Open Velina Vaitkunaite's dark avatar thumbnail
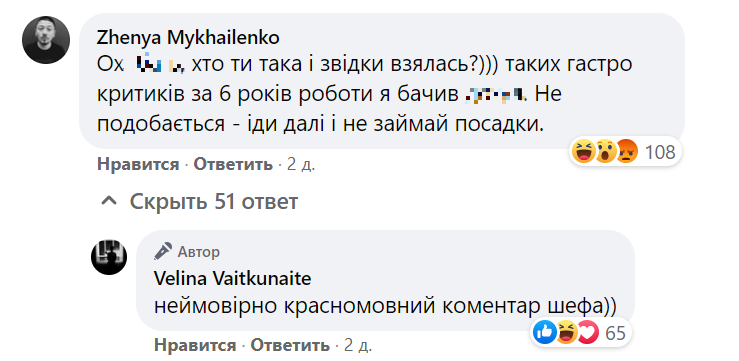Image resolution: width=739 pixels, height=361 pixels. pos(109,257)
